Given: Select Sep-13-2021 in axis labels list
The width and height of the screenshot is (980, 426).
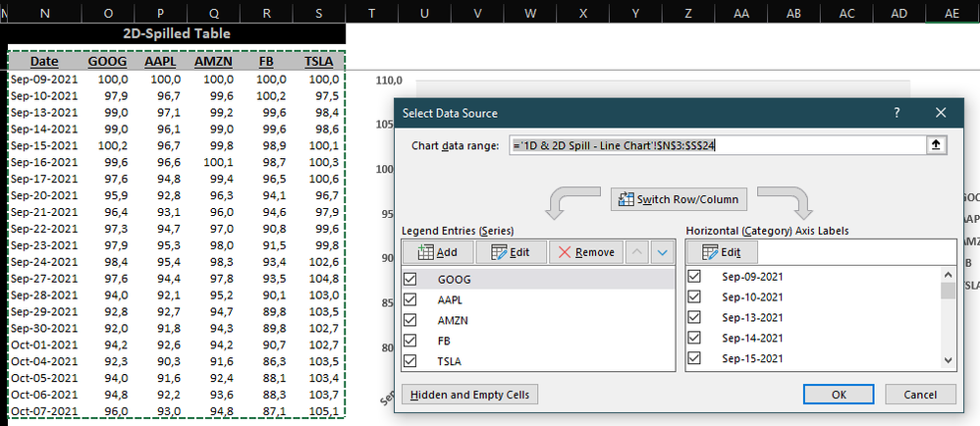Looking at the screenshot, I should coord(752,317).
